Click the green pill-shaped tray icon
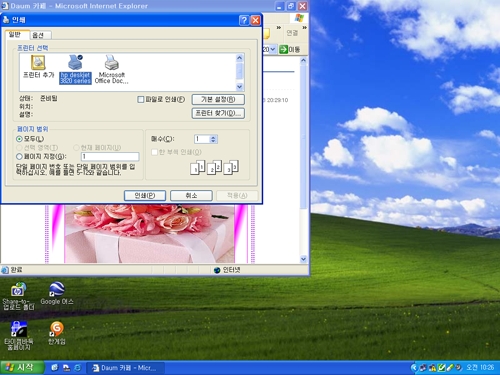500x375 pixels. click(x=450, y=368)
